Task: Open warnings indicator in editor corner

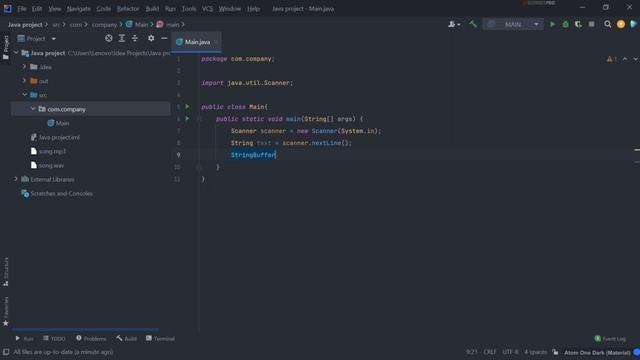Action: (x=611, y=59)
